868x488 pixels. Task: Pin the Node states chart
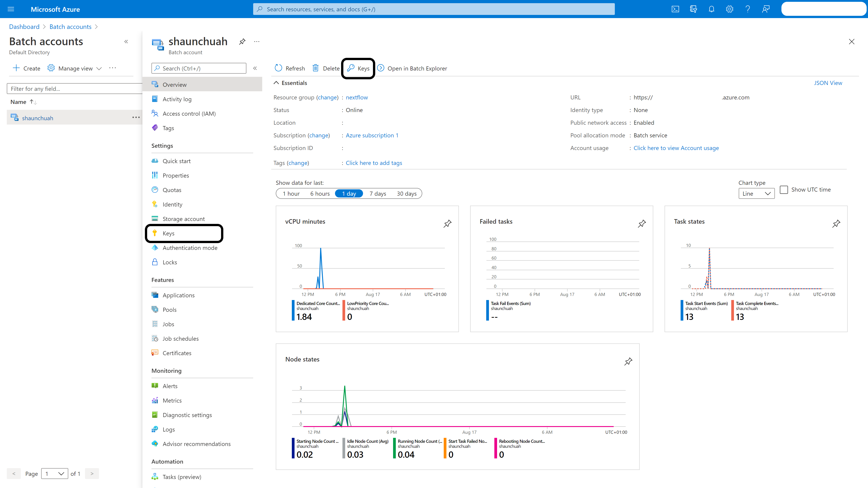pyautogui.click(x=628, y=361)
